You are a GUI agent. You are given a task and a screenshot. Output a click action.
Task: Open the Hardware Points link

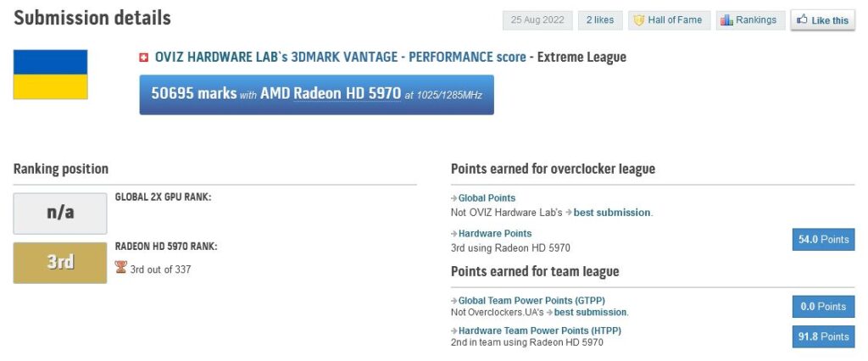tap(495, 234)
